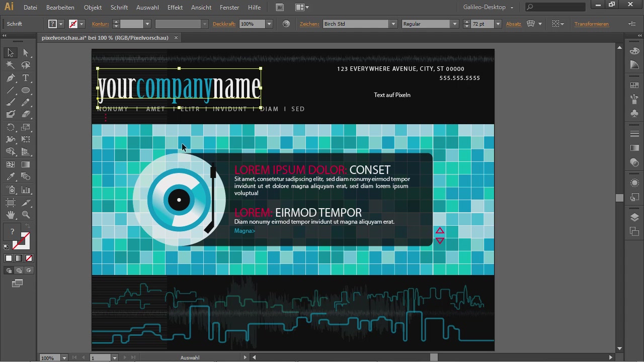Open opacity 100% dropdown arrow
Image resolution: width=644 pixels, height=362 pixels.
(x=269, y=24)
